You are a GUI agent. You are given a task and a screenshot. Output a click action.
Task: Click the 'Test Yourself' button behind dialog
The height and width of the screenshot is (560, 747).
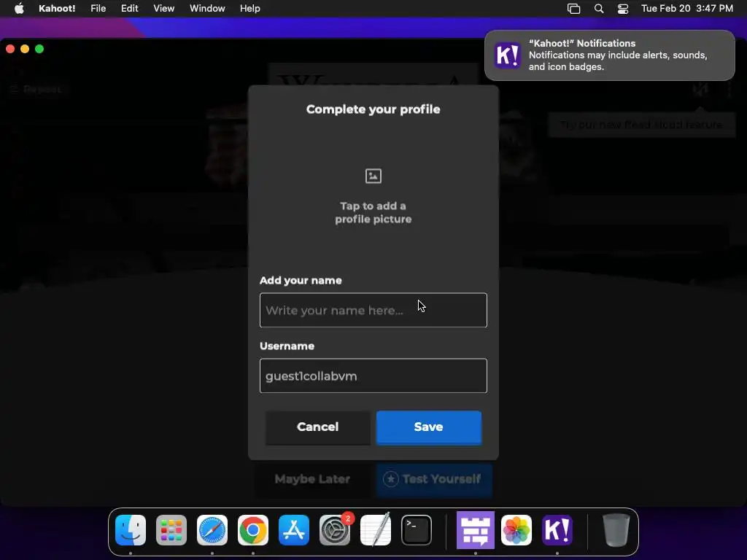click(x=433, y=479)
